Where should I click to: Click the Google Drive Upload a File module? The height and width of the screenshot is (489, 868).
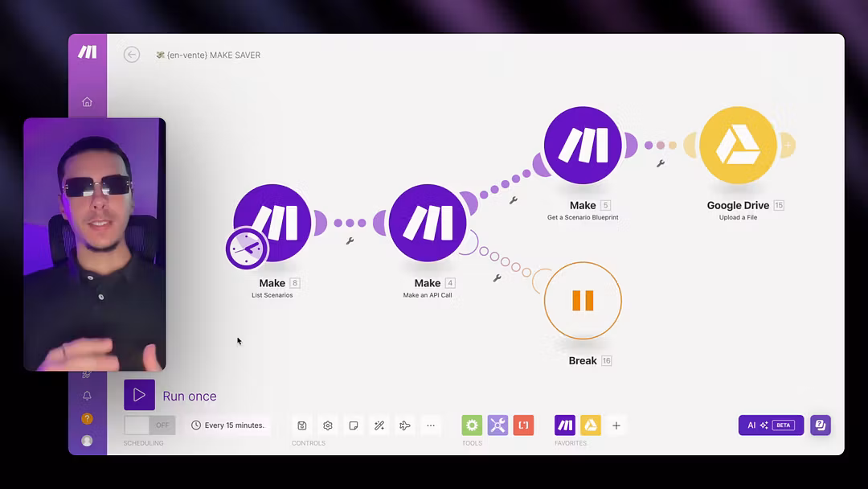click(x=738, y=146)
